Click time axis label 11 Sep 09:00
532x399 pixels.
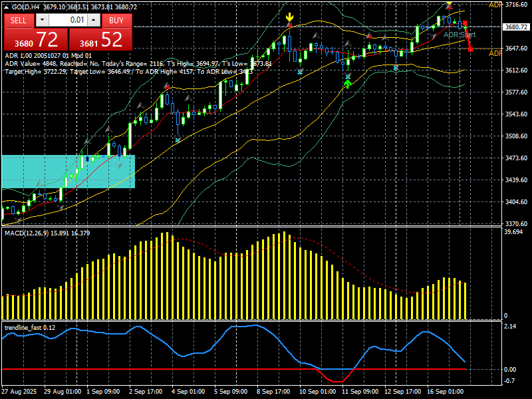click(x=360, y=392)
